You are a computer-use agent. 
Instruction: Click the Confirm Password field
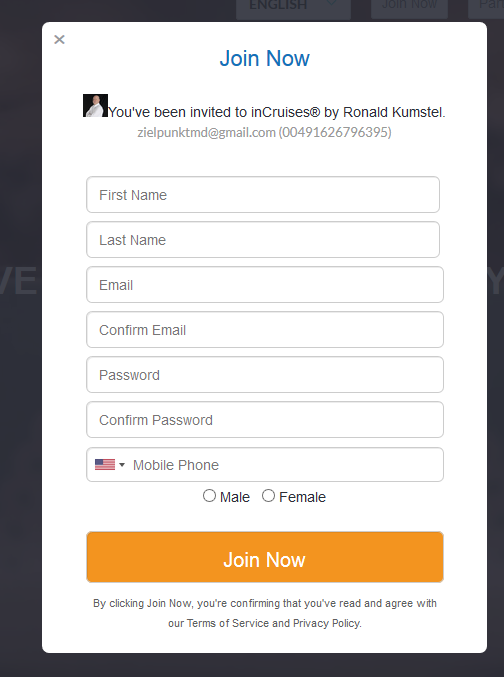coord(265,420)
